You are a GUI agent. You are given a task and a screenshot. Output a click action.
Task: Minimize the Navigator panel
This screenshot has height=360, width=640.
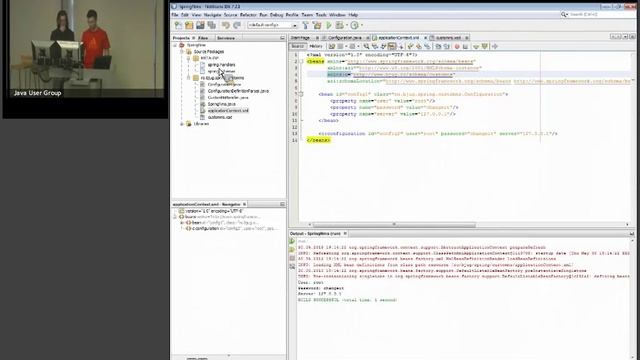pos(282,204)
